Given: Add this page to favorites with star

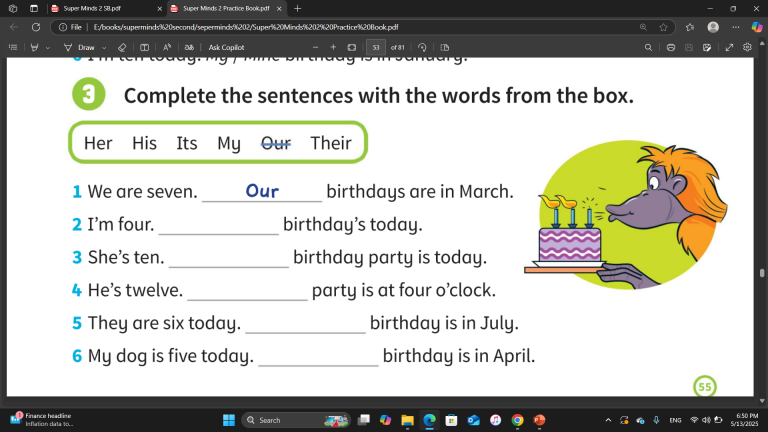Looking at the screenshot, I should (x=664, y=27).
